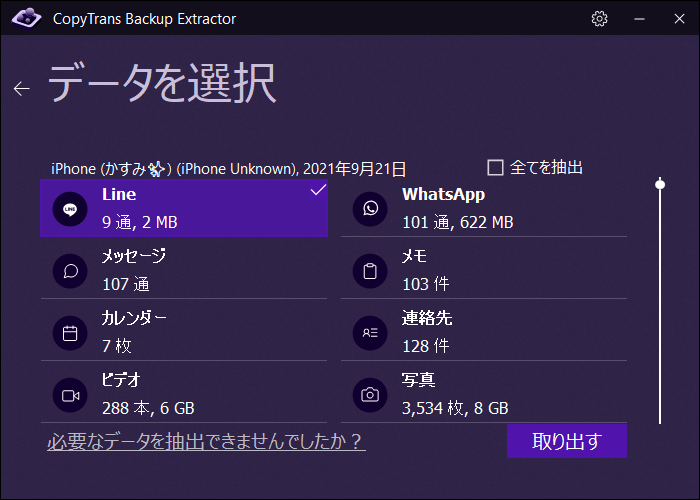The image size is (700, 500).
Task: Select the メモ title text
Action: click(x=414, y=256)
